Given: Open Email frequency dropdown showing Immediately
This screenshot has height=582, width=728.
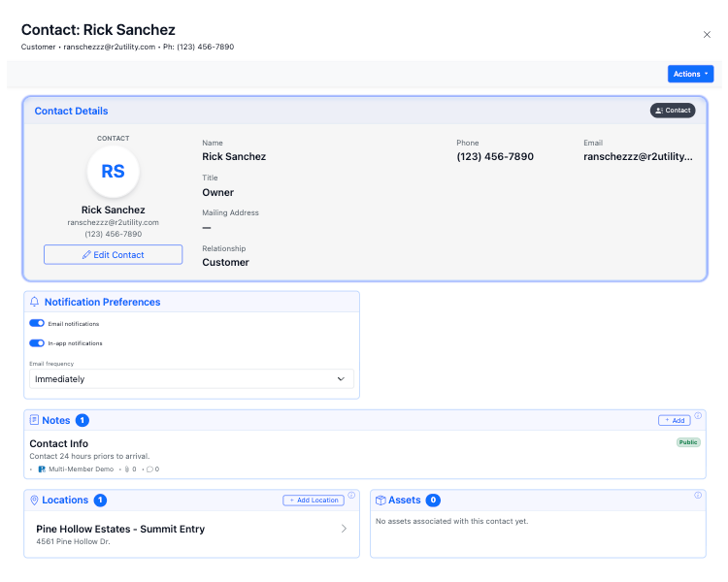Looking at the screenshot, I should [x=191, y=379].
